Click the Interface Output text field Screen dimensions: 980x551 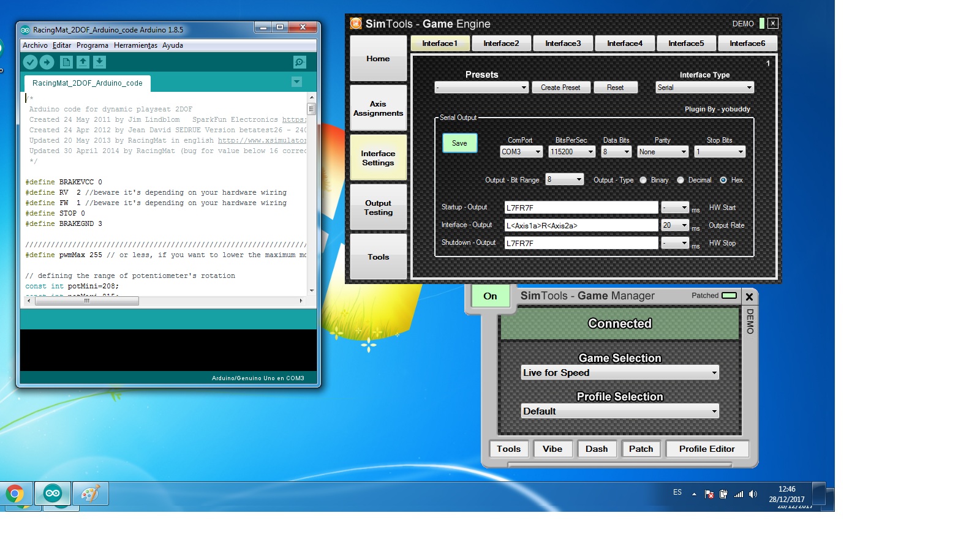pos(581,225)
